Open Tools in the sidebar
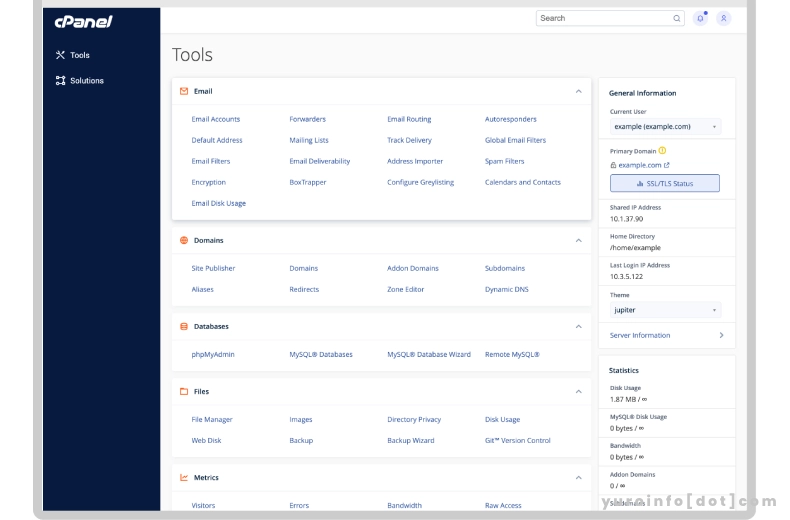Viewport: 790px width, 520px height. pyautogui.click(x=80, y=55)
